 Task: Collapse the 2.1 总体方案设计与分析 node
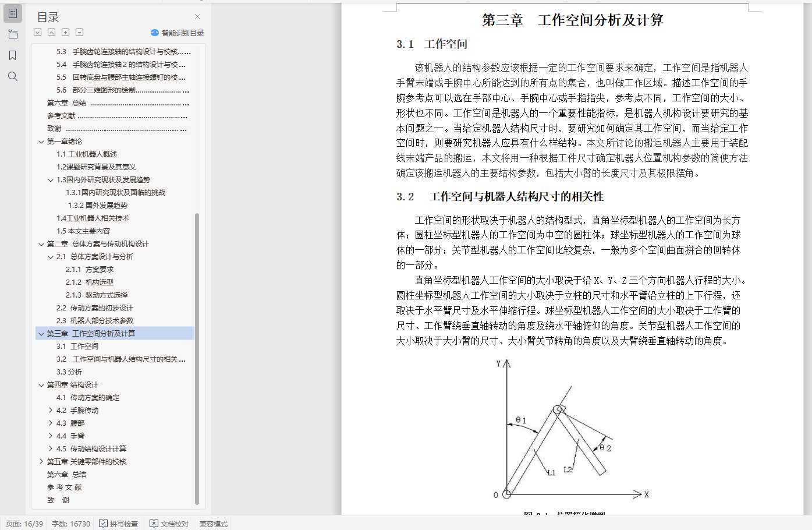(51, 257)
